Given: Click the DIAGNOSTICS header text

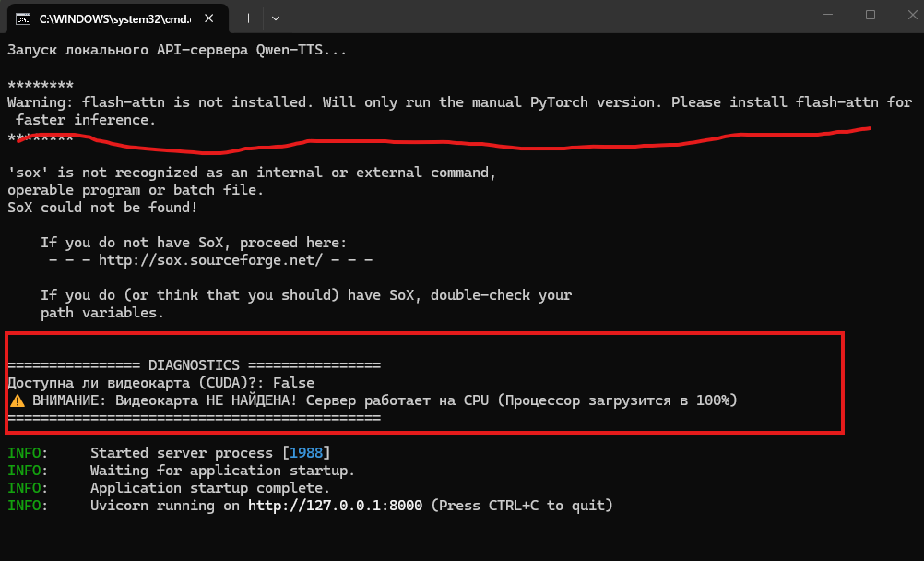Looking at the screenshot, I should coord(194,365).
